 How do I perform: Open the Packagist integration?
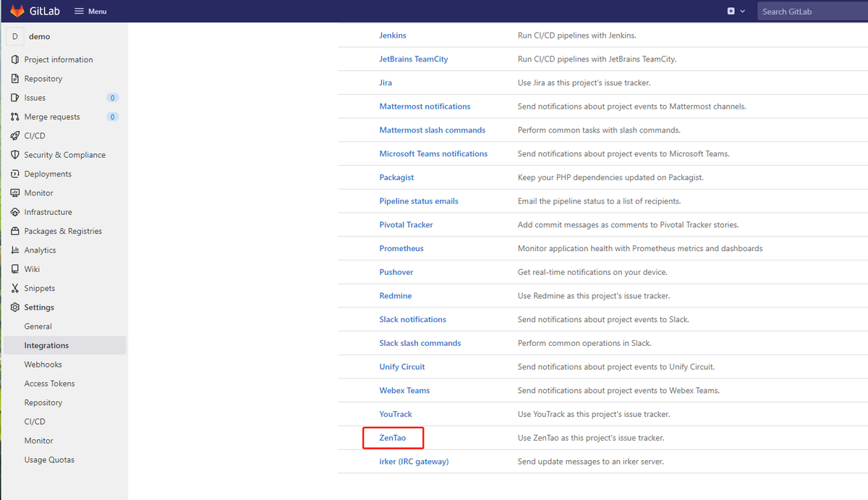(x=396, y=177)
